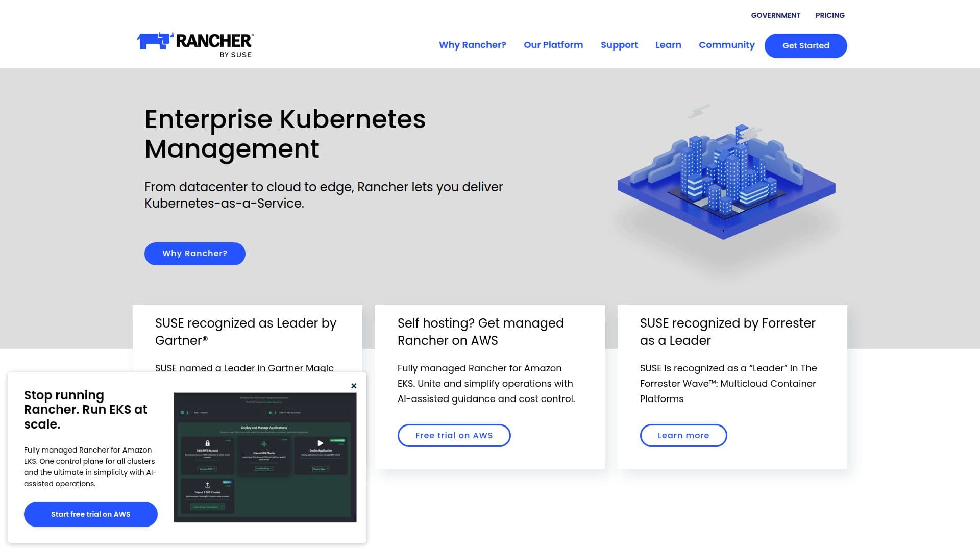Open the Support menu

point(619,45)
